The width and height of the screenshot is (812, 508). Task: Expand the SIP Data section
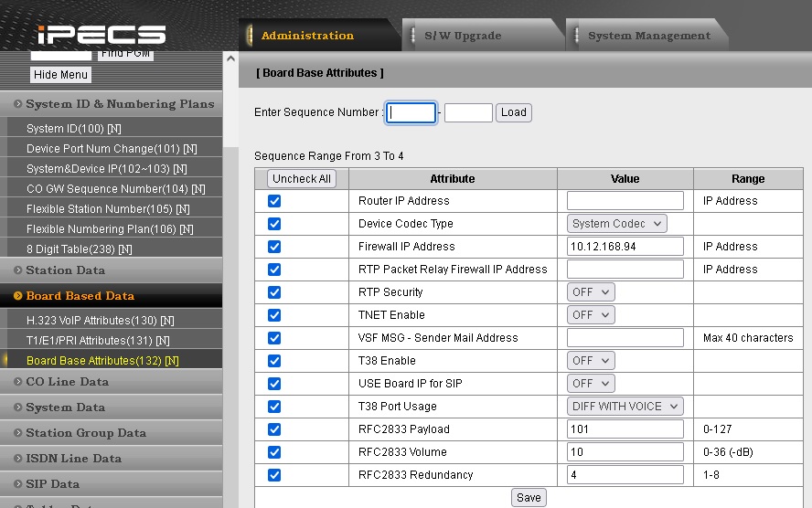(x=53, y=484)
